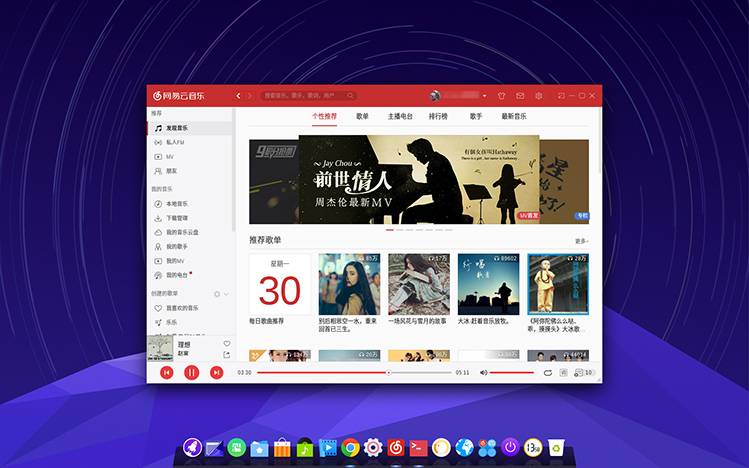749x468 pixels.
Task: Open 私人FM in the sidebar
Action: (176, 143)
